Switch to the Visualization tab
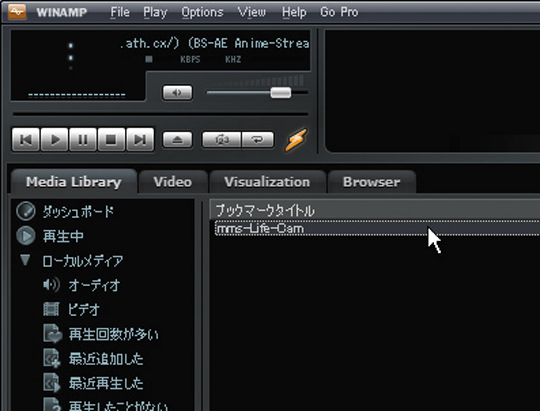 coord(267,182)
